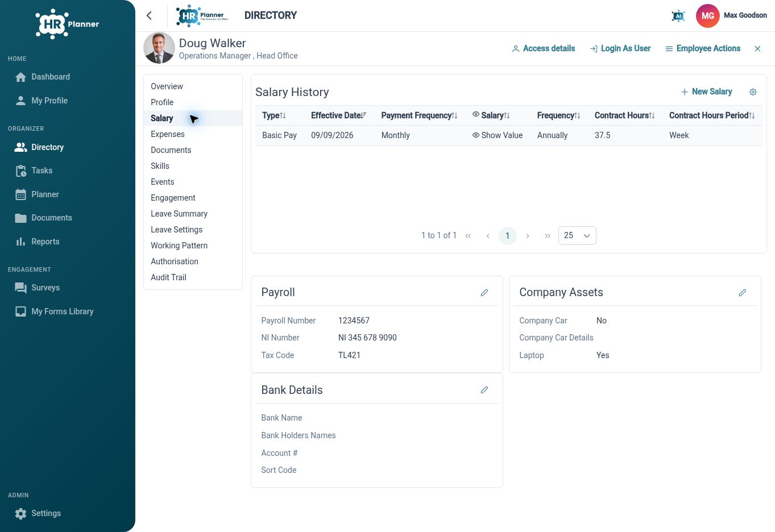Switch to the Overview section
Image resolution: width=775 pixels, height=532 pixels.
(x=193, y=86)
